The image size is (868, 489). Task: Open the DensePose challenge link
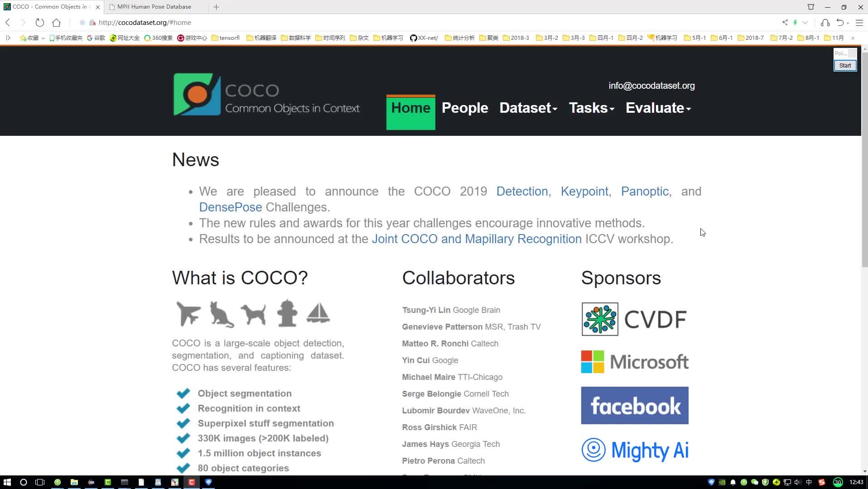point(230,207)
